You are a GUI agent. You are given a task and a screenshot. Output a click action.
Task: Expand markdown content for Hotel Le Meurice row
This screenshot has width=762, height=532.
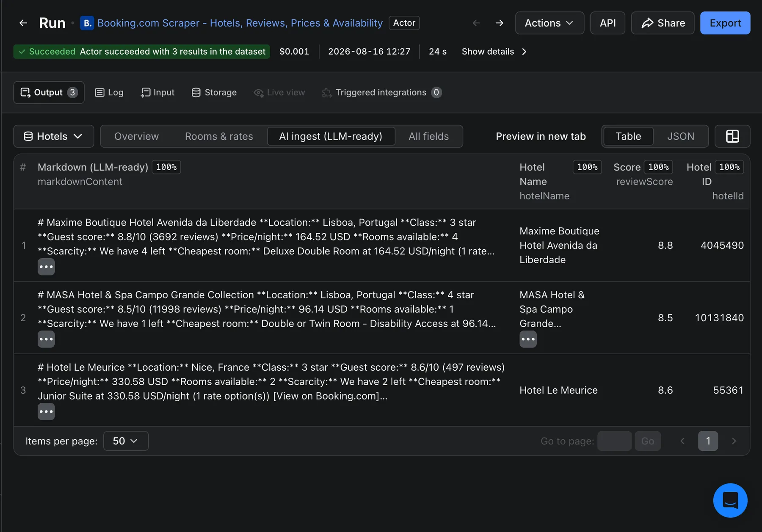coord(46,411)
